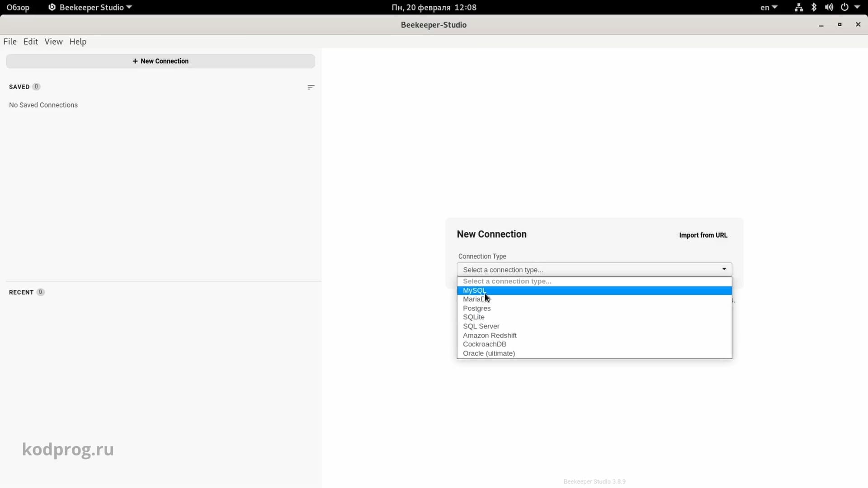Image resolution: width=868 pixels, height=488 pixels.
Task: Click the New Connection heading
Action: [x=491, y=234]
